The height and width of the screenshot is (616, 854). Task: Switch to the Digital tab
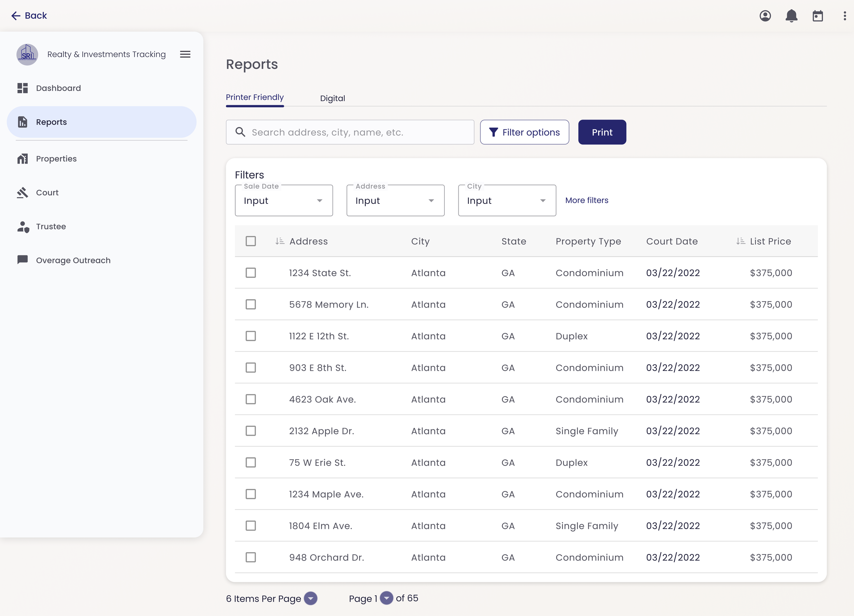coord(332,98)
